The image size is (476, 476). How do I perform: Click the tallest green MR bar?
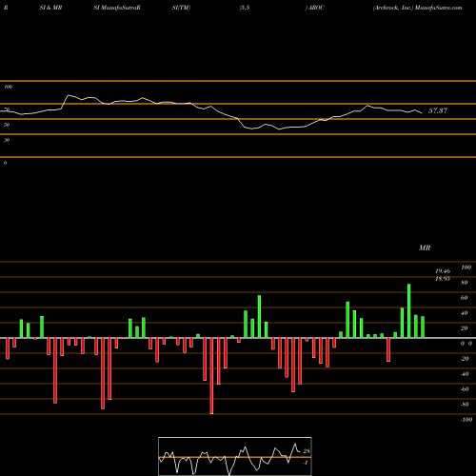click(409, 311)
